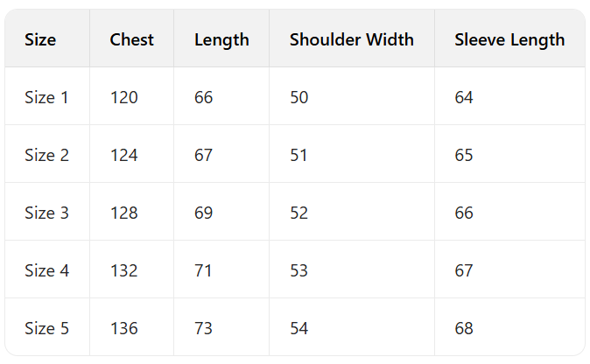Screen dimensions: 590x364
Task: Click chest value 120
Action: tap(123, 97)
